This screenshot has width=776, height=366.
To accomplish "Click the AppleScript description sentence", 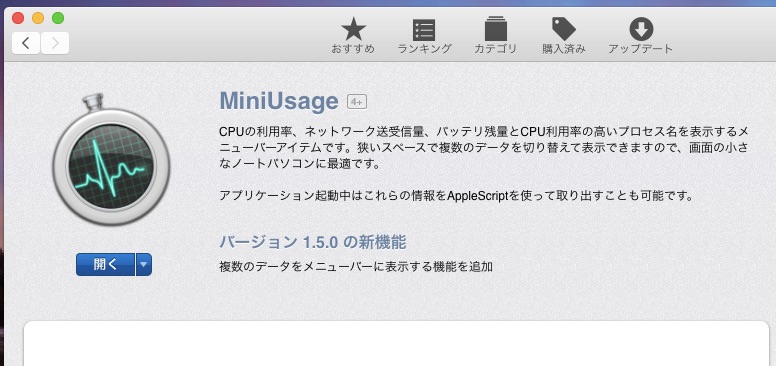I will [456, 195].
